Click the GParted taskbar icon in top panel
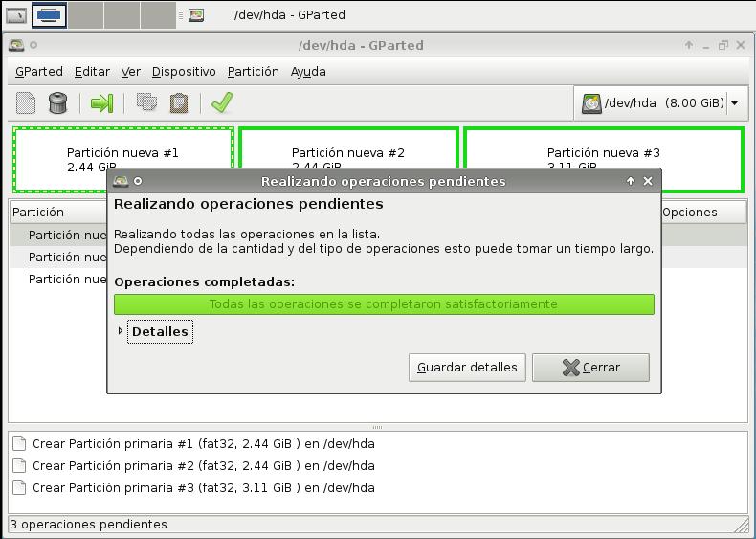 (195, 14)
